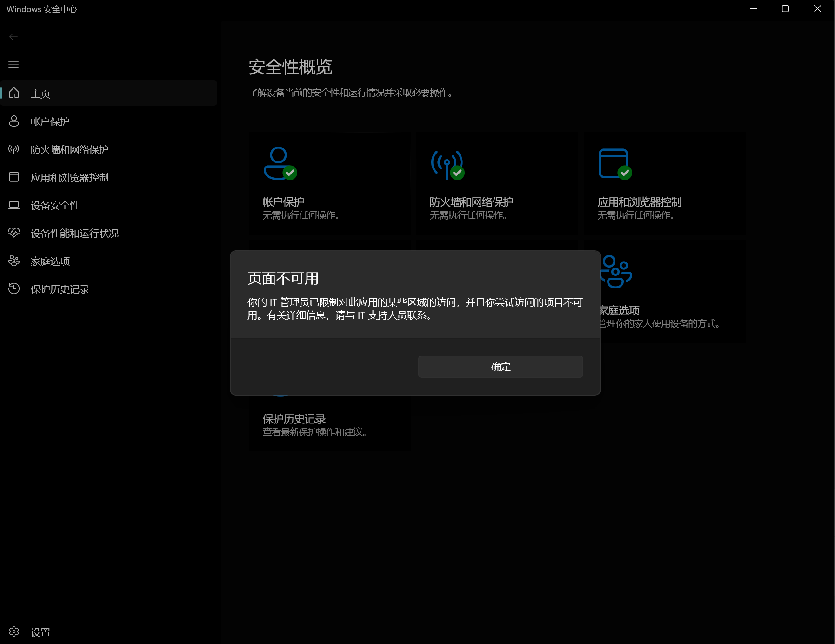This screenshot has height=644, width=835.
Task: Select the 家庭选项 people icon in sidebar
Action: tap(13, 261)
